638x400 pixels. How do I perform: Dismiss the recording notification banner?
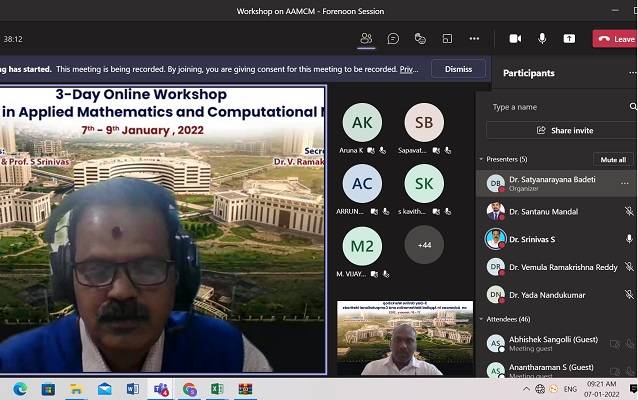(x=458, y=69)
